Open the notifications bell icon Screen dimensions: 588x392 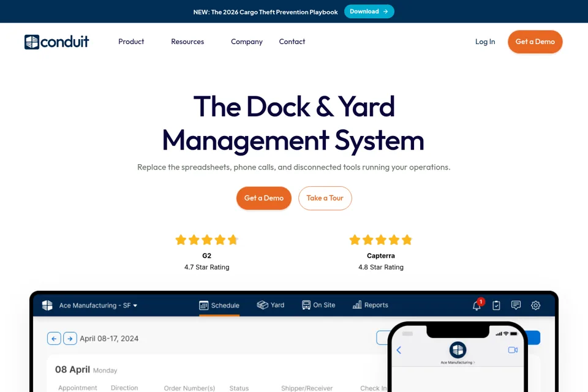coord(477,305)
